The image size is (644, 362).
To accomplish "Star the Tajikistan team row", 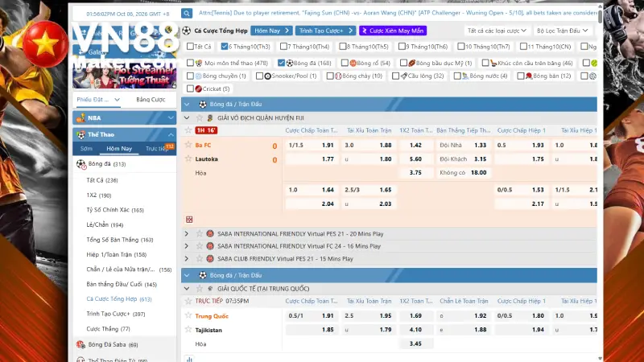I will [188, 330].
